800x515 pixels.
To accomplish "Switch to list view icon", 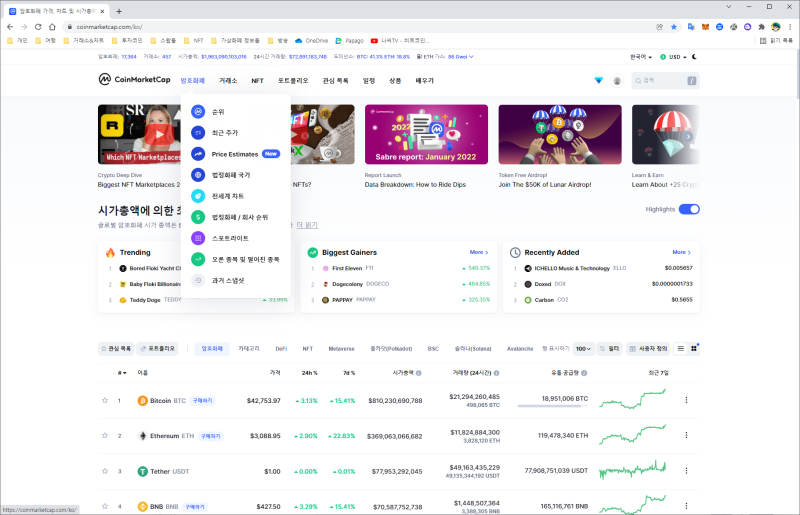I will 681,349.
